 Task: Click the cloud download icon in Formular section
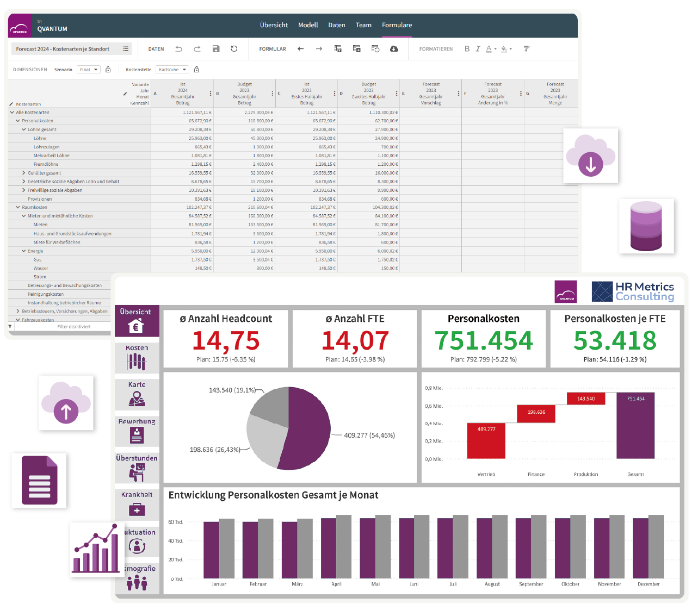pos(394,49)
